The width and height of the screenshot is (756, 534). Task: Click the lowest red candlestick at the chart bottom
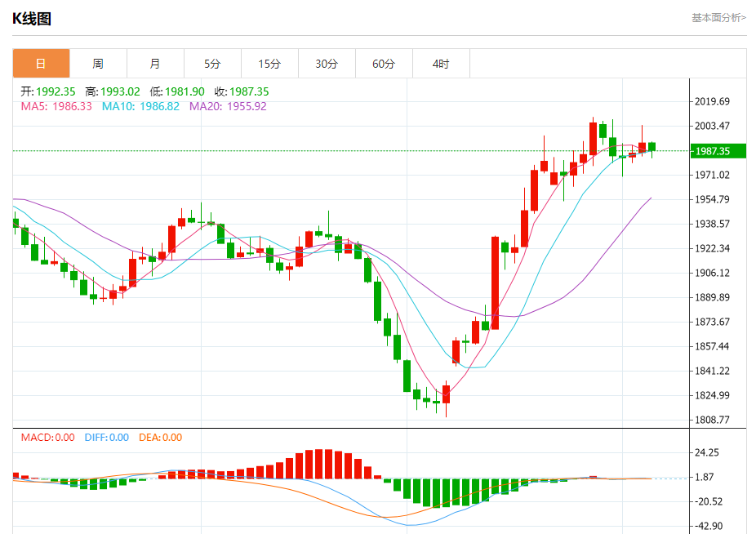[x=446, y=394]
